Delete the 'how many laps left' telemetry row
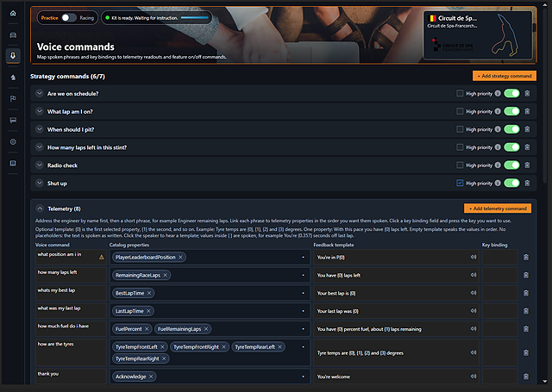The image size is (552, 392). click(525, 276)
